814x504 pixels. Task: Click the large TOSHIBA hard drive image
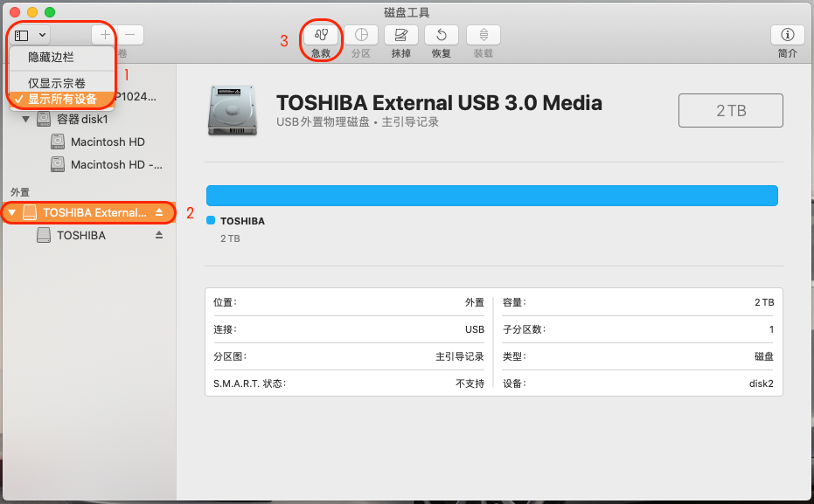point(232,111)
